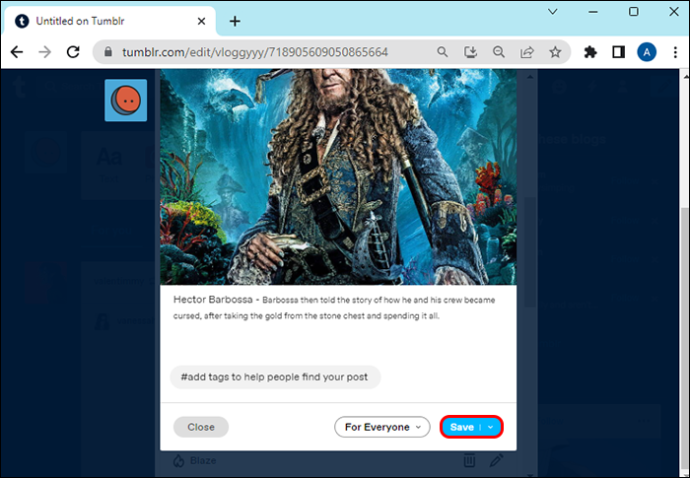Click the 'Hector Barbossa' caption text
The width and height of the screenshot is (690, 478).
tap(213, 300)
